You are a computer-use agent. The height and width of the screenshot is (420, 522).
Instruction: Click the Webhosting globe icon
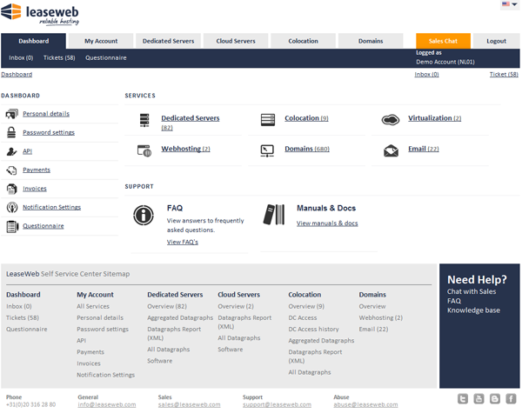tap(144, 150)
